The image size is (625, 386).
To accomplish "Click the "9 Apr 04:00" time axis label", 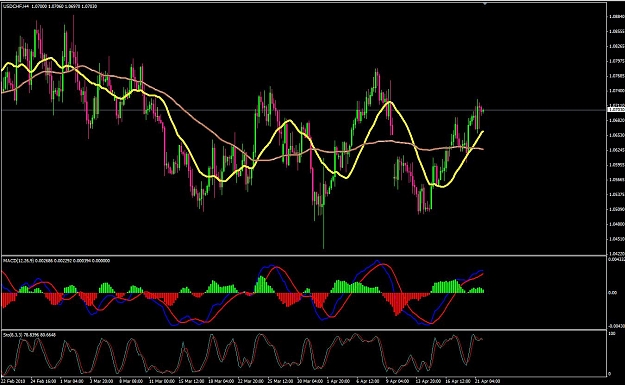I will pos(397,381).
